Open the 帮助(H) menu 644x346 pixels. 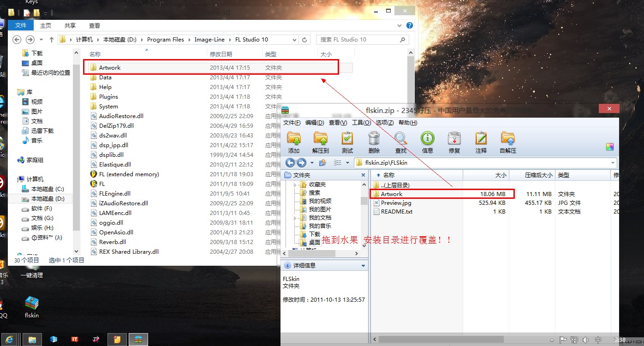coord(407,123)
